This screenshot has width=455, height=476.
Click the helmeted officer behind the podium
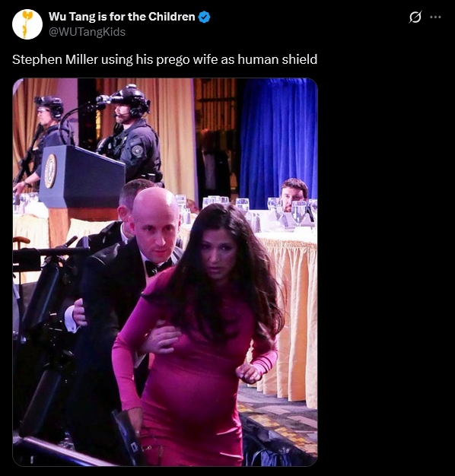tap(132, 134)
